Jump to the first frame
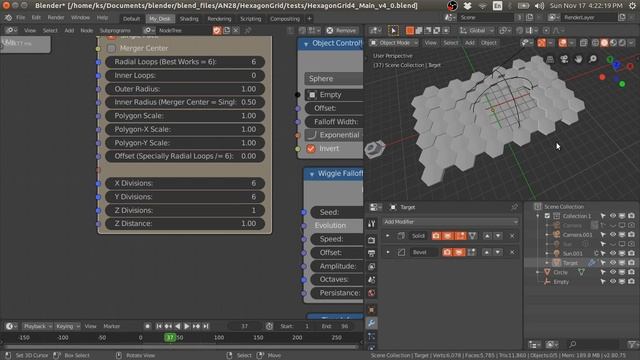This screenshot has height=360, width=640. click(158, 326)
